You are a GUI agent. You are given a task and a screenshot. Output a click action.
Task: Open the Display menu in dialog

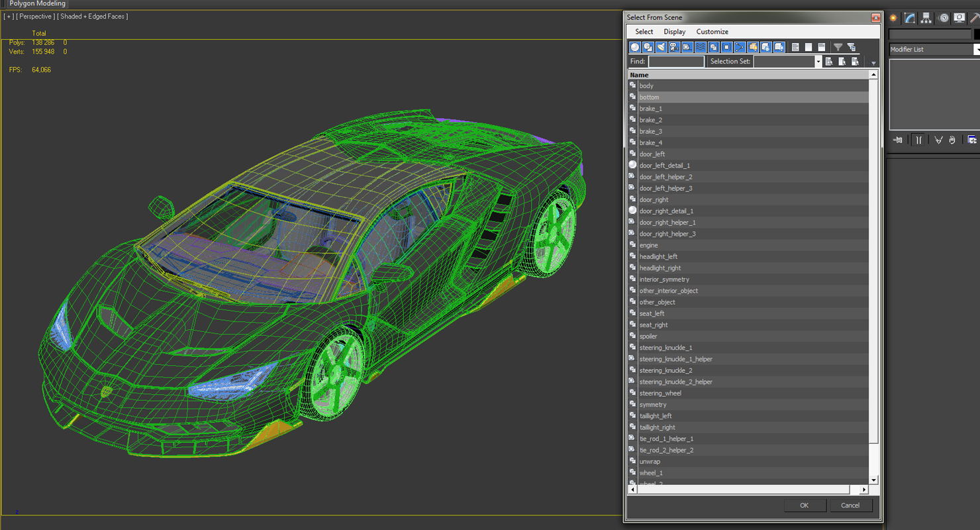(x=674, y=32)
